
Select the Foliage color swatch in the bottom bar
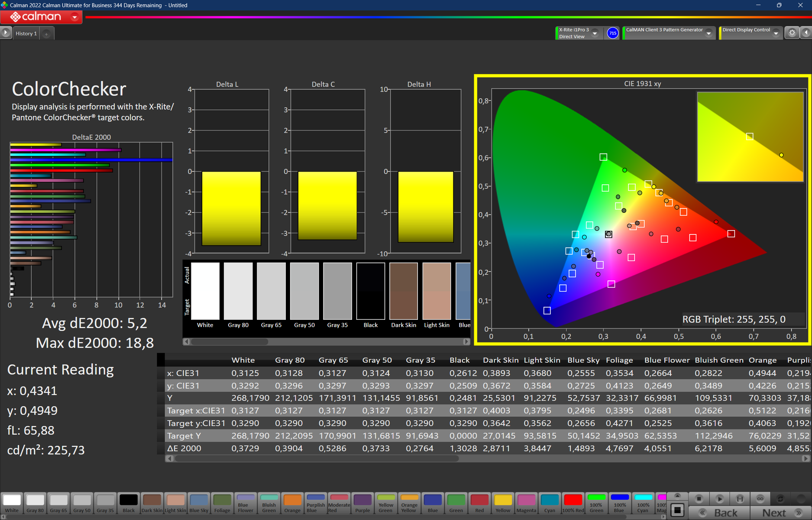(222, 504)
